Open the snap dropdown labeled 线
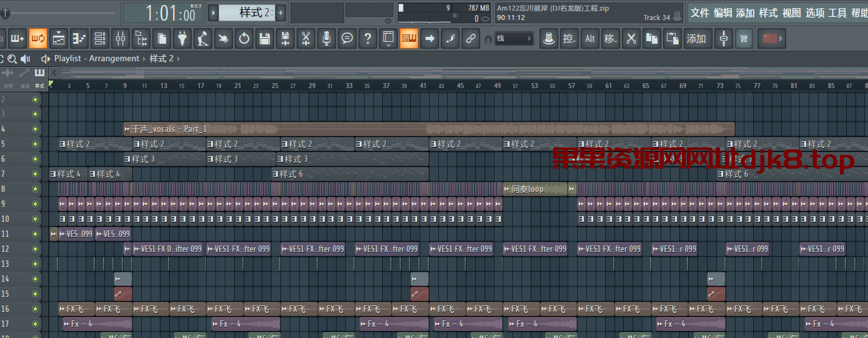Image resolution: width=868 pixels, height=338 pixels. (514, 39)
